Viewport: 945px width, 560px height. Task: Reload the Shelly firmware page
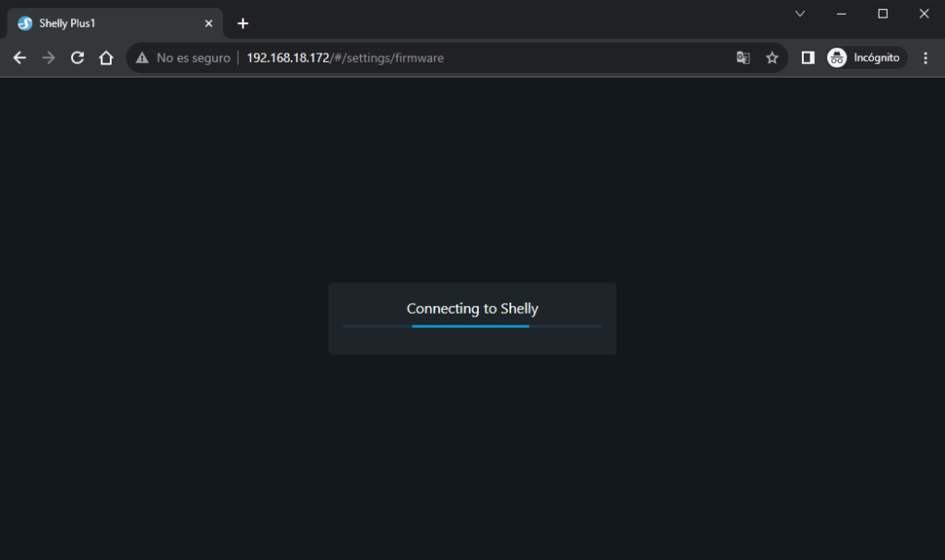[x=78, y=58]
